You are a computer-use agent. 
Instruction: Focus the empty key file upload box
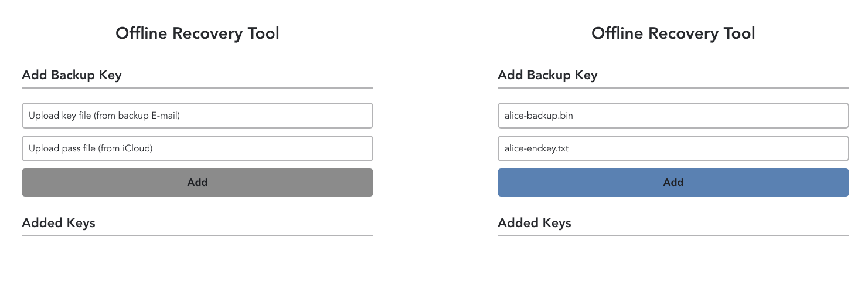point(197,116)
